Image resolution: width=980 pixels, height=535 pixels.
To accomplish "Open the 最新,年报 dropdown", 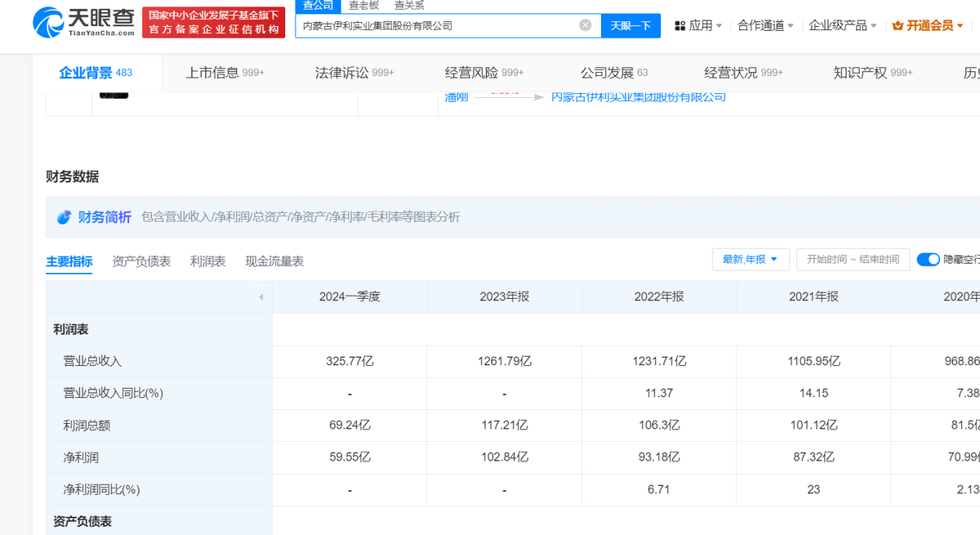I will tap(751, 260).
